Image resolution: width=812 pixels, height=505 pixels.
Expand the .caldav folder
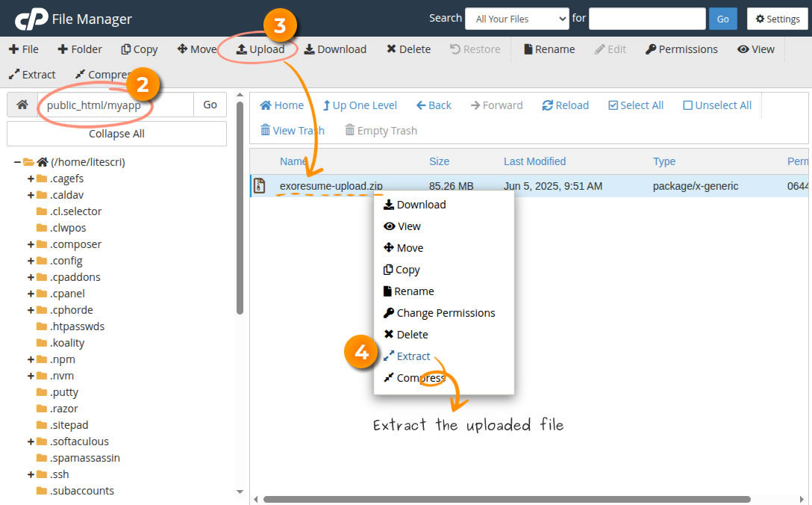pyautogui.click(x=31, y=196)
